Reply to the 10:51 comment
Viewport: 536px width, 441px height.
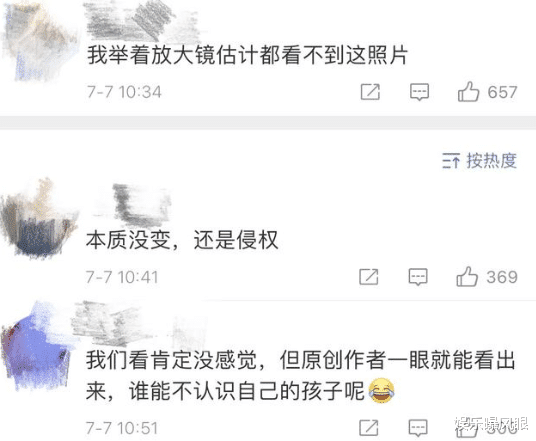tap(418, 427)
